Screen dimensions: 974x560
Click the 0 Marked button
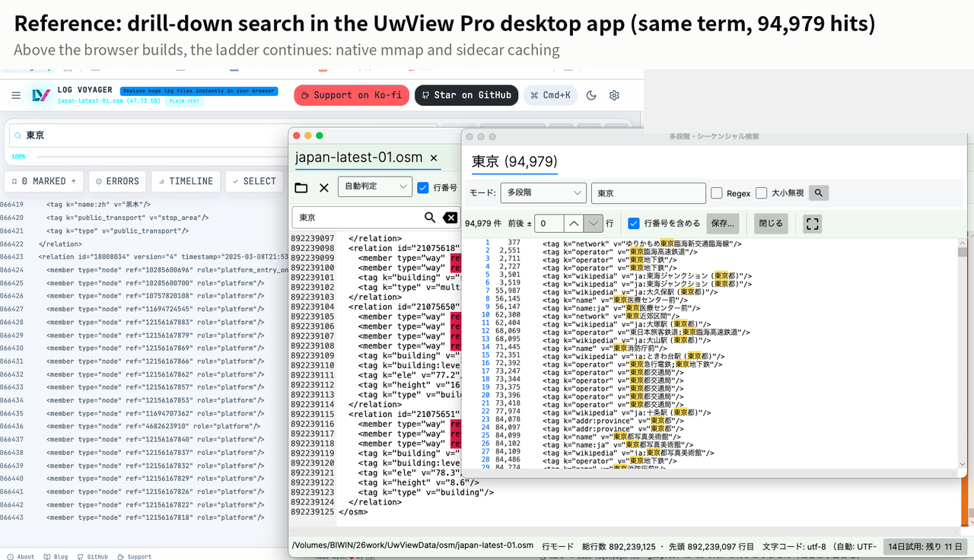tap(44, 181)
